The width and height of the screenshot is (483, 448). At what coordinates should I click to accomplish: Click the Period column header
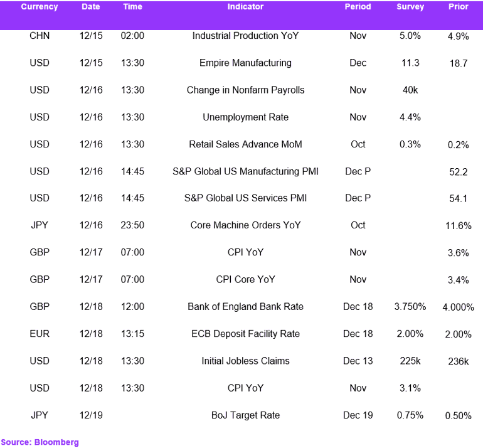point(358,7)
